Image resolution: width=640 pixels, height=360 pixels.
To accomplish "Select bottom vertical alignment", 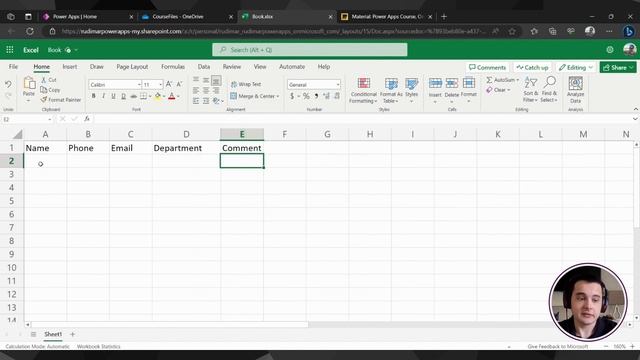I will (x=216, y=80).
